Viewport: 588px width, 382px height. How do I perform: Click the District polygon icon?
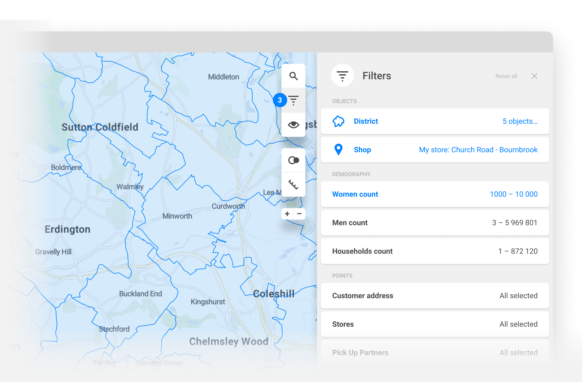pos(339,121)
